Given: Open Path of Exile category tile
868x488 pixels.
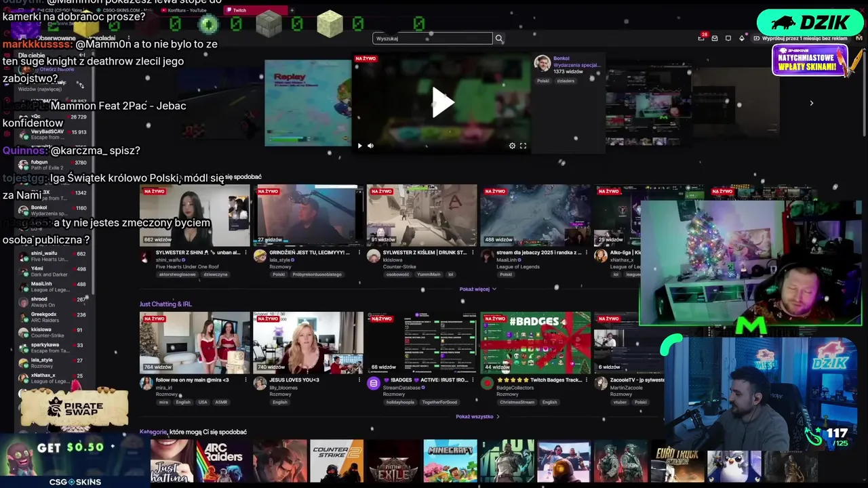Looking at the screenshot, I should click(x=393, y=461).
